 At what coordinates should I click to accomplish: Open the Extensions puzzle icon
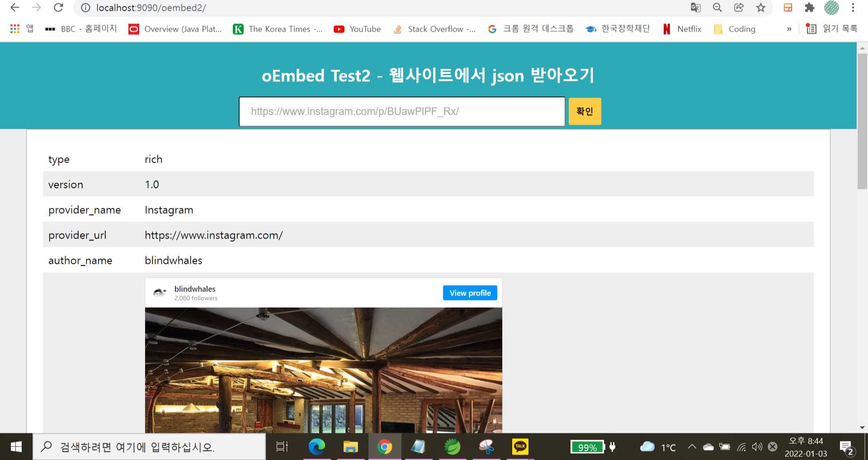(810, 8)
